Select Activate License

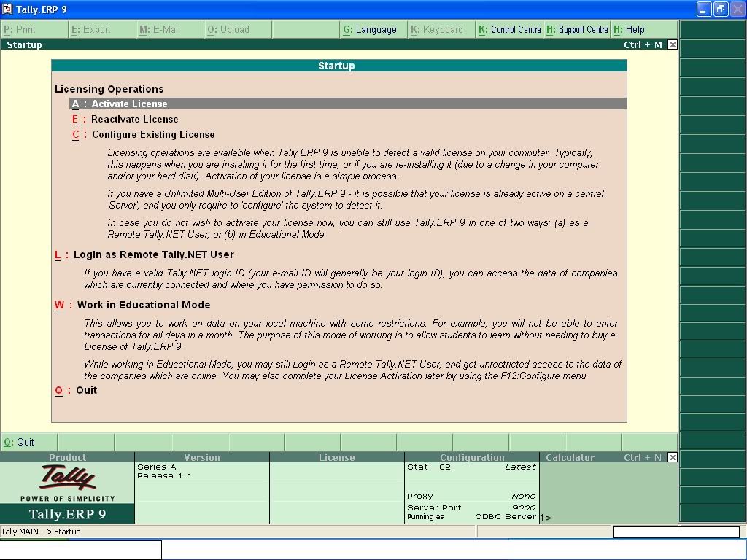348,104
